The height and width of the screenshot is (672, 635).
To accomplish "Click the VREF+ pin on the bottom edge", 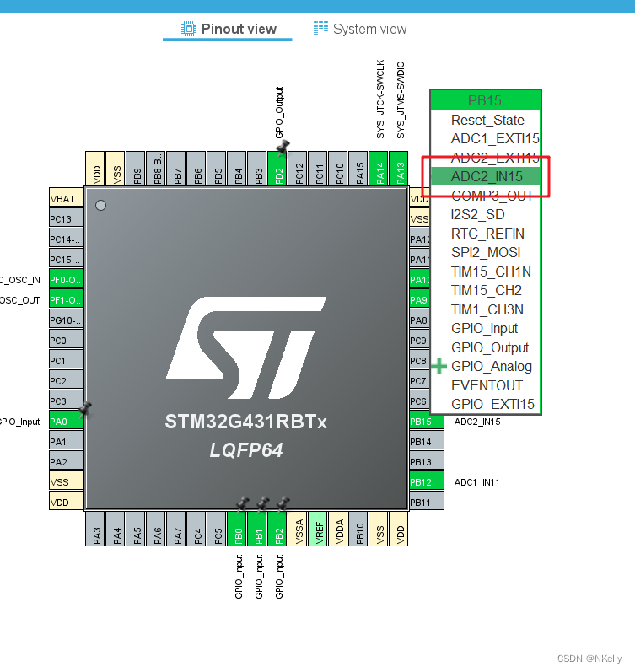I will (318, 529).
